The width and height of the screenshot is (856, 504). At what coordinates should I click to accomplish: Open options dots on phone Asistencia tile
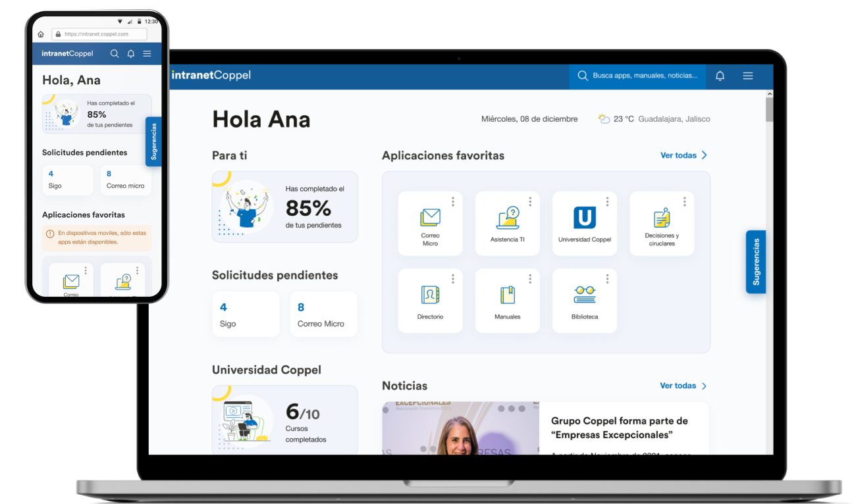pos(138,270)
